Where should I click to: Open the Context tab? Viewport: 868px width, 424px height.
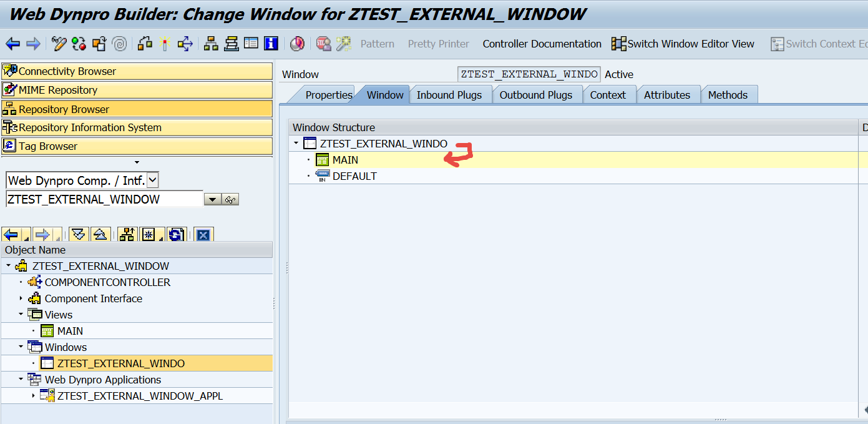608,94
